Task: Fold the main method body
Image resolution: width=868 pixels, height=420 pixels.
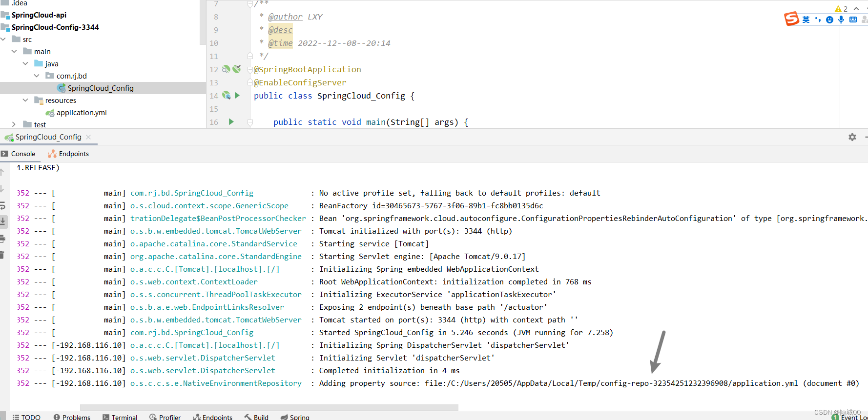Action: pos(250,122)
